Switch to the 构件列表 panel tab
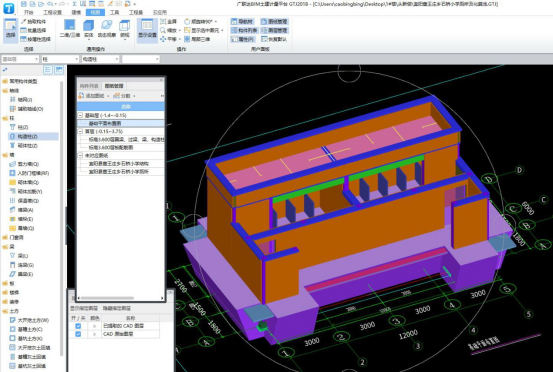 coord(89,86)
